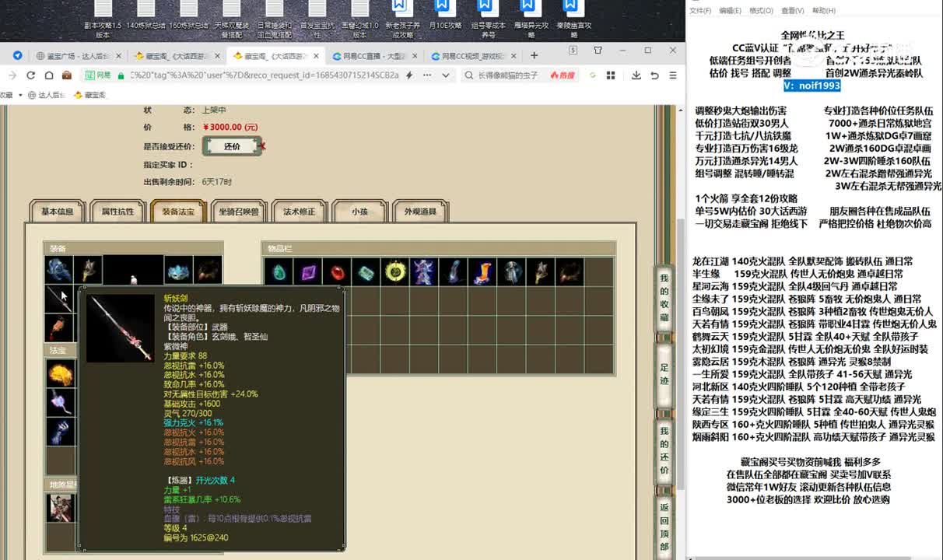
Task: Click the 我的收藏 side button
Action: pos(664,297)
